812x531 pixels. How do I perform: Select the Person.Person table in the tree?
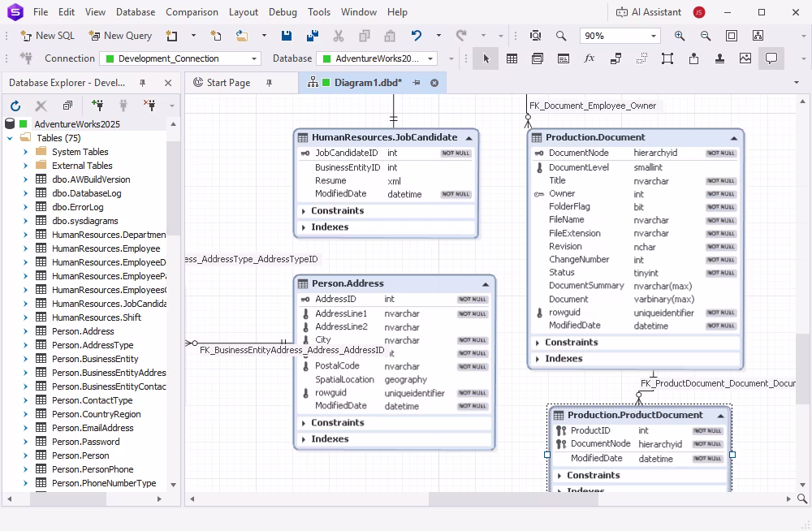coord(80,455)
